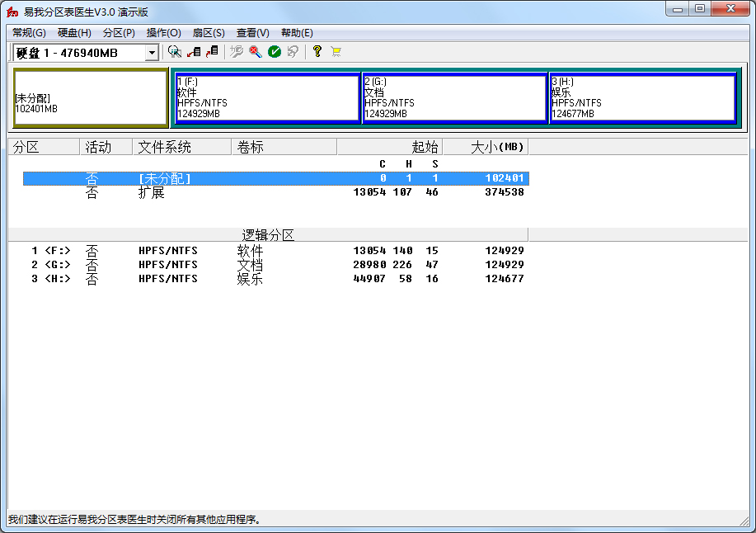The width and height of the screenshot is (756, 533).
Task: Click the size value 124677 in list
Action: point(505,279)
